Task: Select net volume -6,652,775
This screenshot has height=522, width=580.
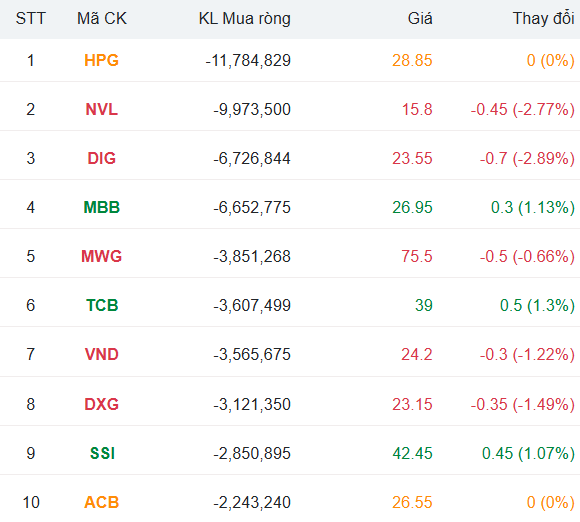Action: click(x=252, y=208)
